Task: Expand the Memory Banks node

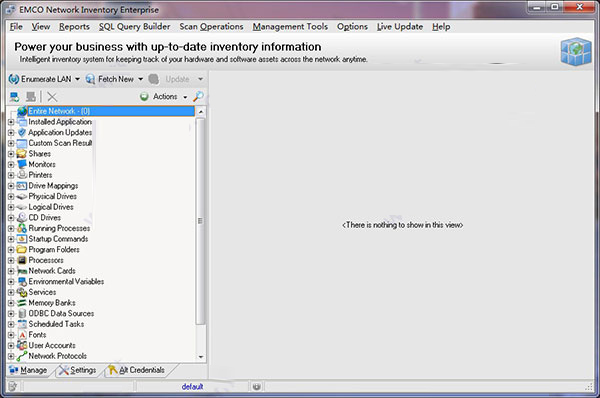Action: click(x=11, y=303)
